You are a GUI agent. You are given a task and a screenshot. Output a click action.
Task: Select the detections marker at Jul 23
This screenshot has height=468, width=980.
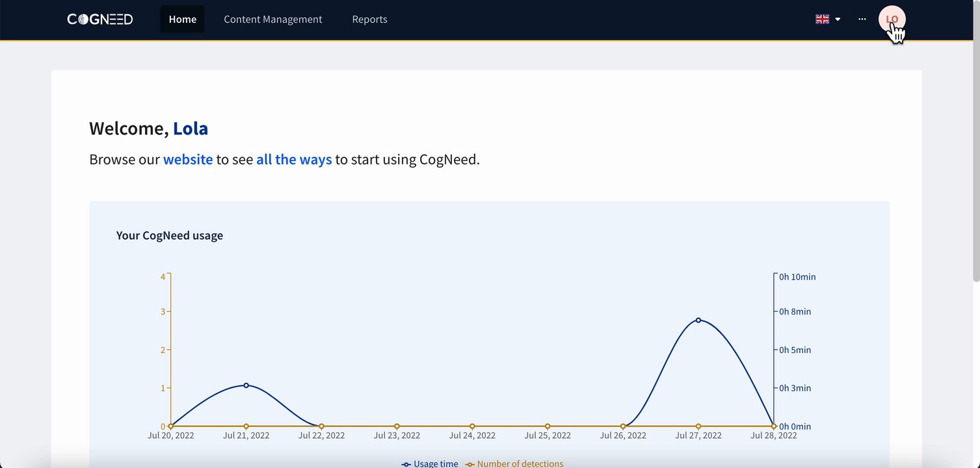tap(397, 426)
